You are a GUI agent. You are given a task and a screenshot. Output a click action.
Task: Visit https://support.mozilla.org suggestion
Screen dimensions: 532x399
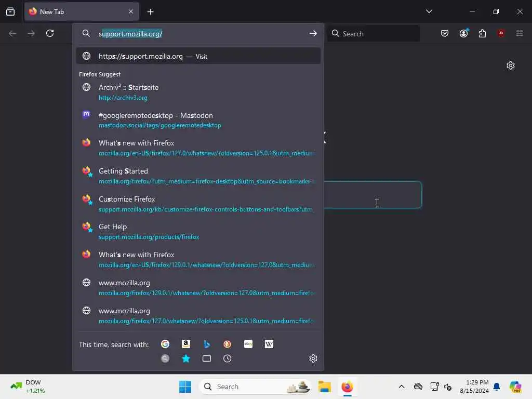198,56
